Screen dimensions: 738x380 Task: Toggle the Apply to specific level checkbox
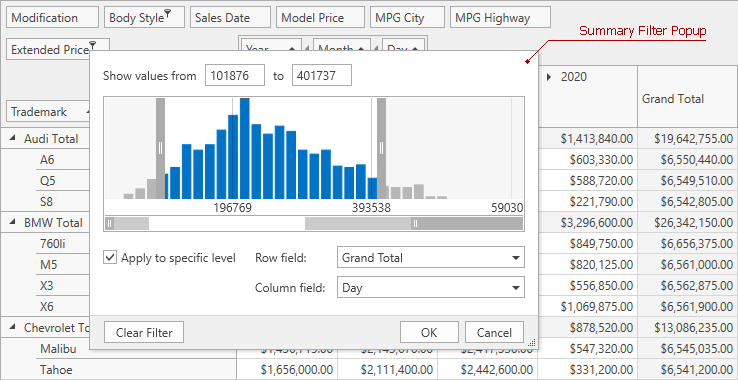pyautogui.click(x=110, y=258)
